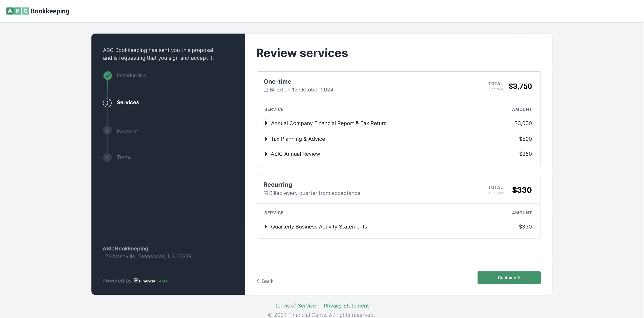Click AMOUNT column header in Recurring table

tap(522, 213)
